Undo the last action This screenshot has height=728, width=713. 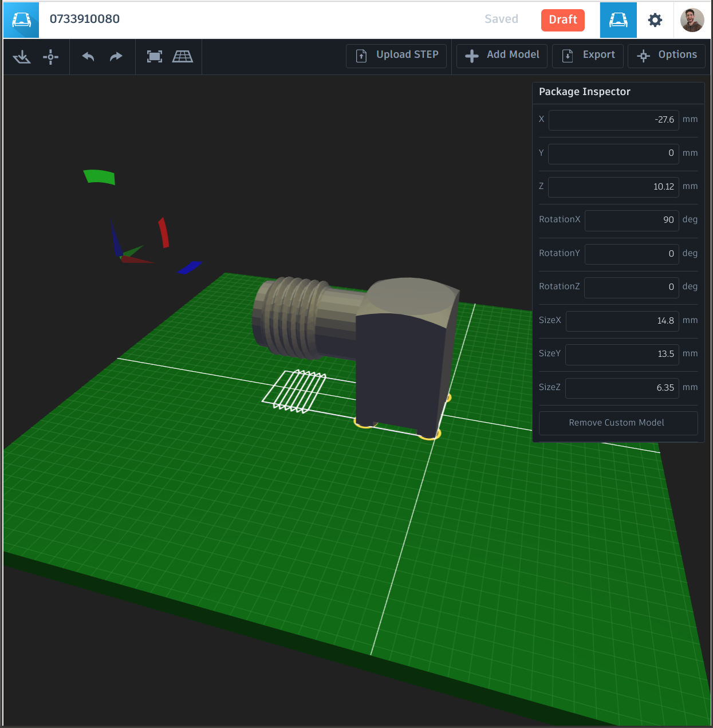tap(88, 57)
